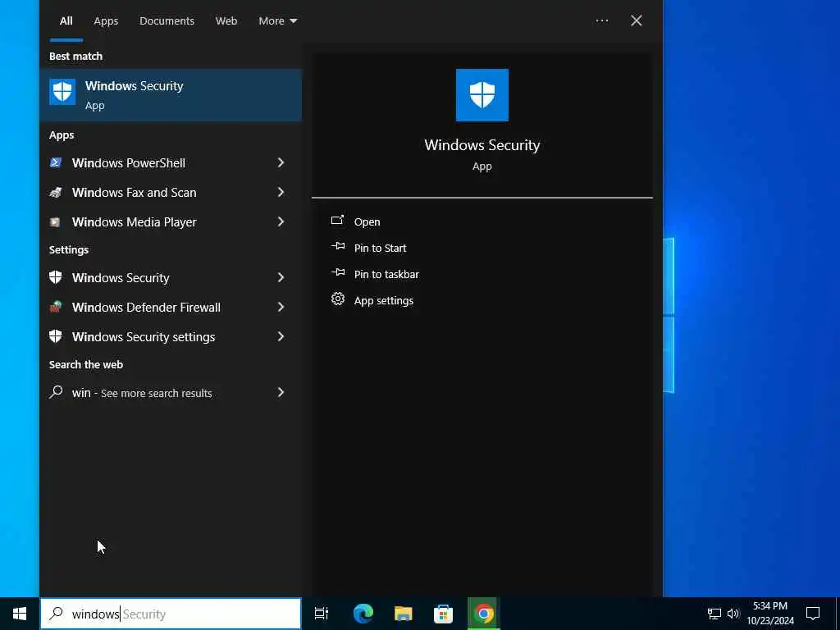Click the Open action icon
This screenshot has width=840, height=630.
point(337,221)
